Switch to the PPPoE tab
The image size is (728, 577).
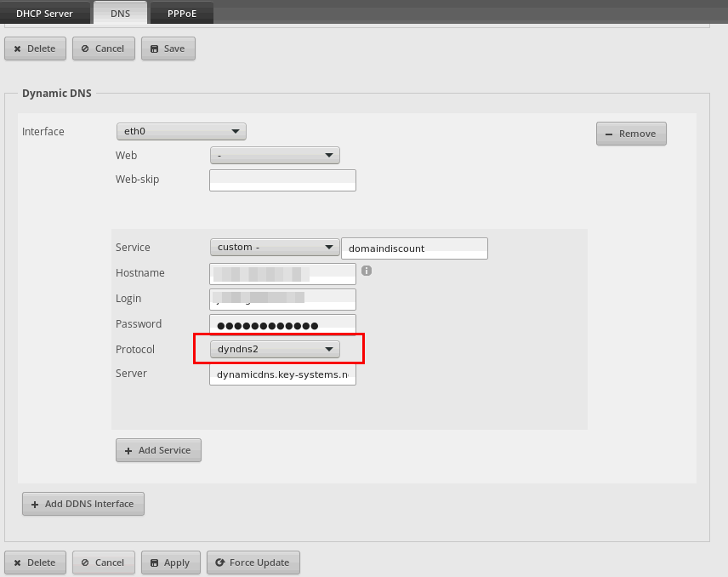coord(181,14)
